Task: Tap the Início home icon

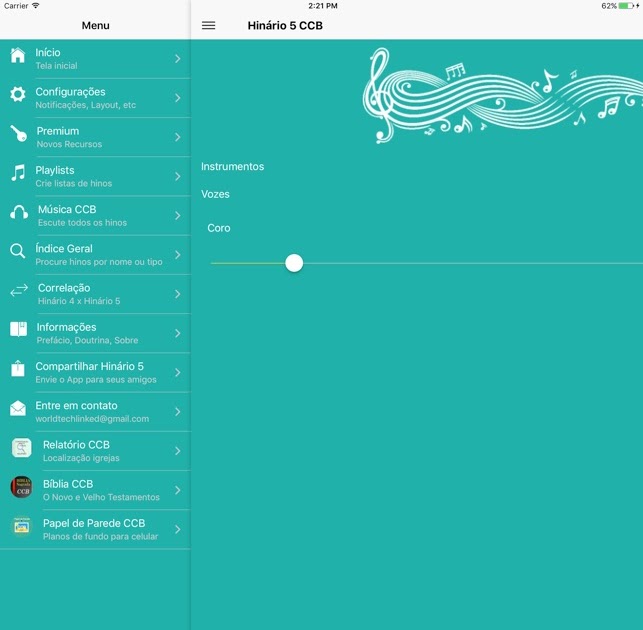Action: click(x=18, y=55)
